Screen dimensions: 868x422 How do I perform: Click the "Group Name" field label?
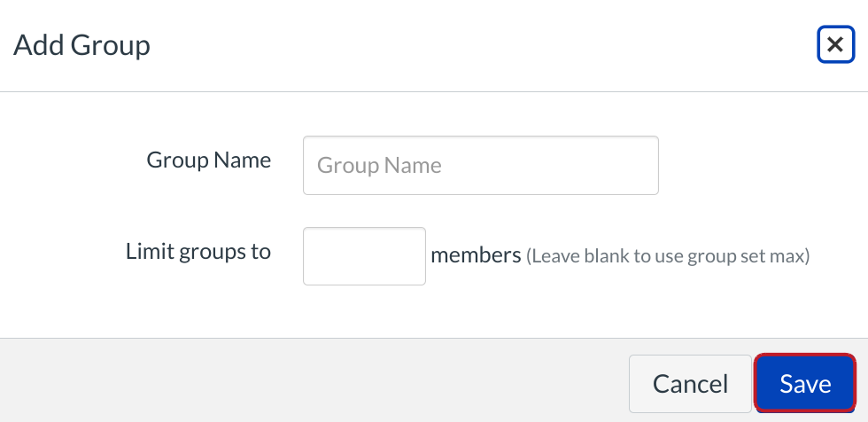(x=209, y=160)
